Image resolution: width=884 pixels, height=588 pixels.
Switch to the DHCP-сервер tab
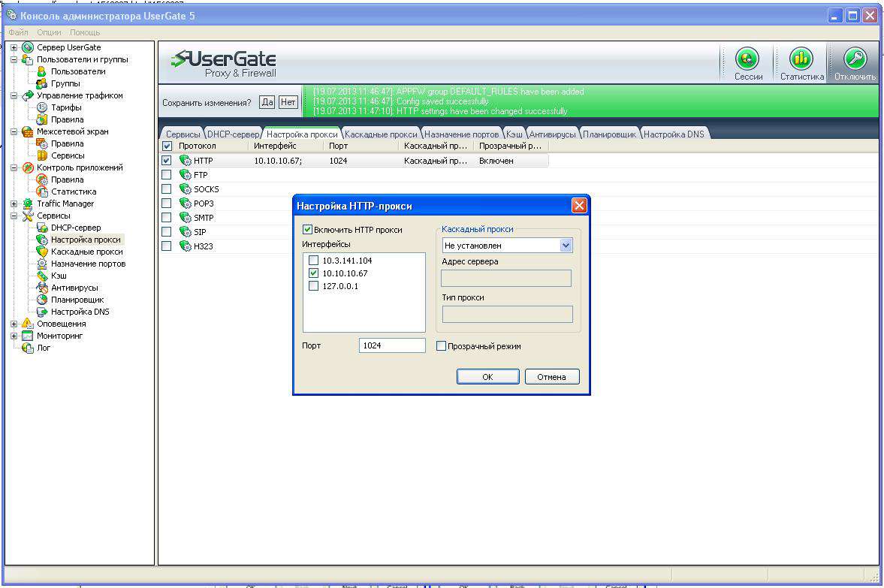(234, 134)
